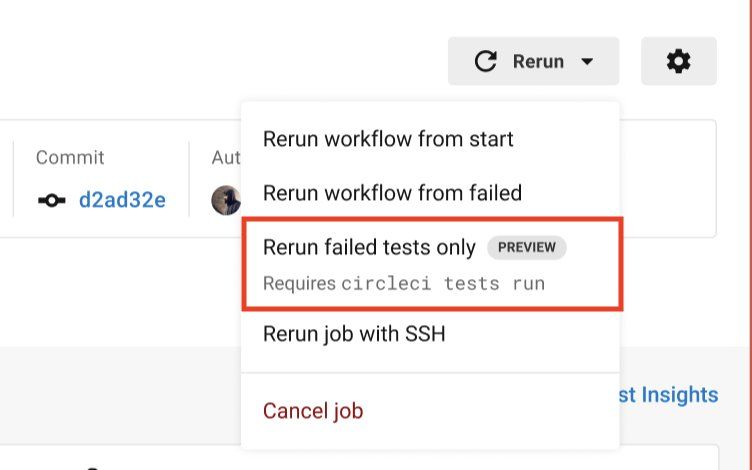Image resolution: width=752 pixels, height=470 pixels.
Task: Click the PREVIEW badge
Action: point(526,248)
